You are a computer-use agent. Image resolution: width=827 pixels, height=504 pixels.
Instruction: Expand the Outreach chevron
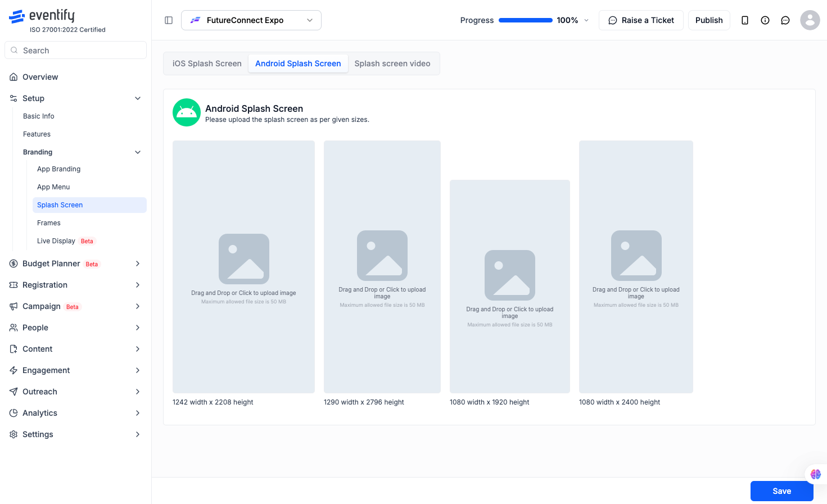point(138,392)
